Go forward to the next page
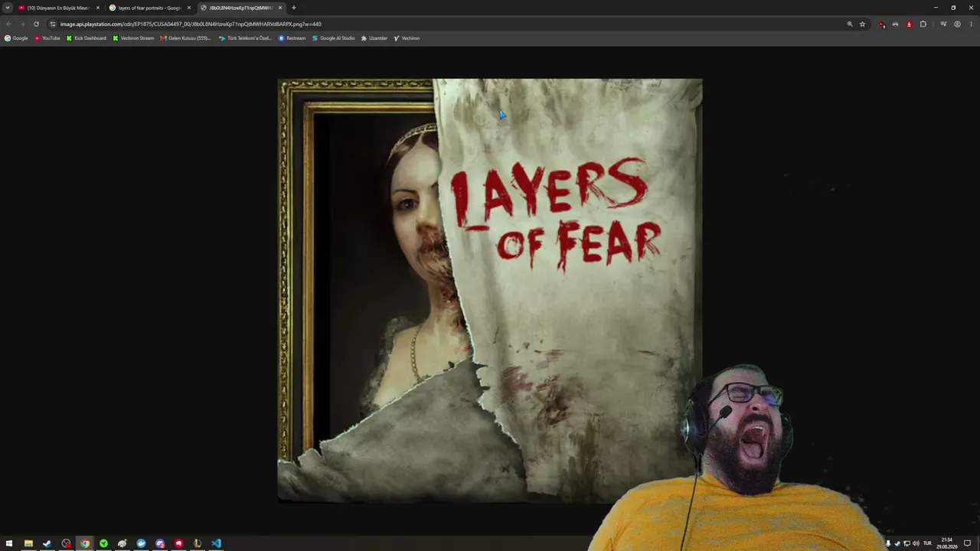Image resolution: width=980 pixels, height=551 pixels. tap(22, 24)
